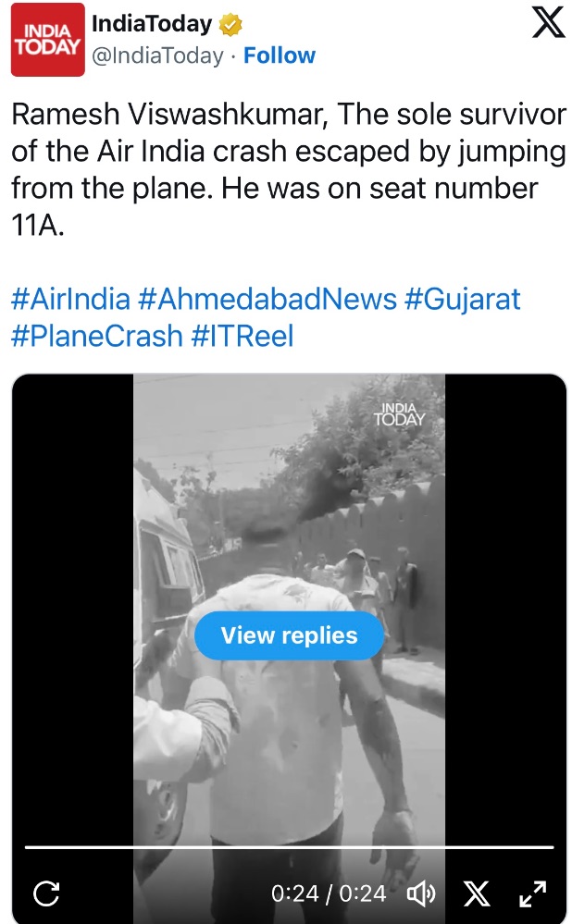The width and height of the screenshot is (572, 924).
Task: Expand the video to fullscreen
Action: (x=532, y=893)
